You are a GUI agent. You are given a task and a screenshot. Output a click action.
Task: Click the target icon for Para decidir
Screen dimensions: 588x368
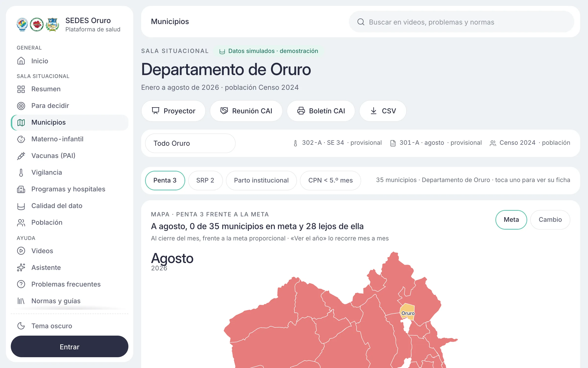[x=21, y=106]
